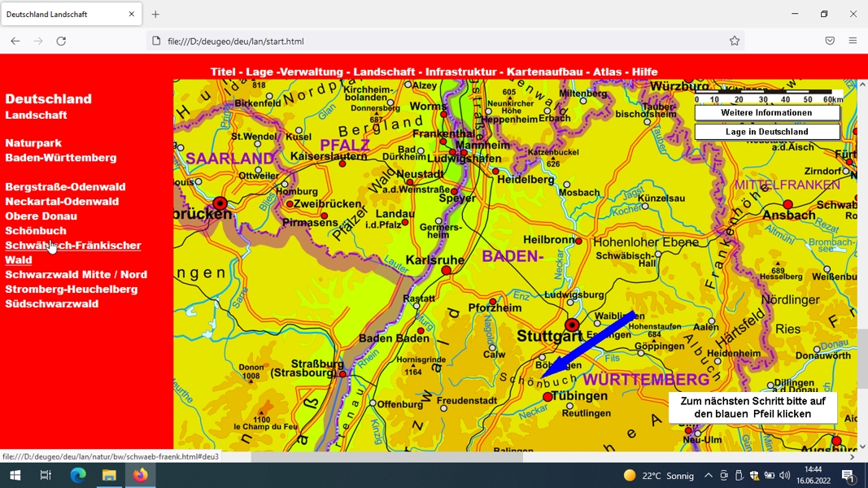Expand the hidden system tray icons chevron
868x488 pixels.
click(708, 475)
